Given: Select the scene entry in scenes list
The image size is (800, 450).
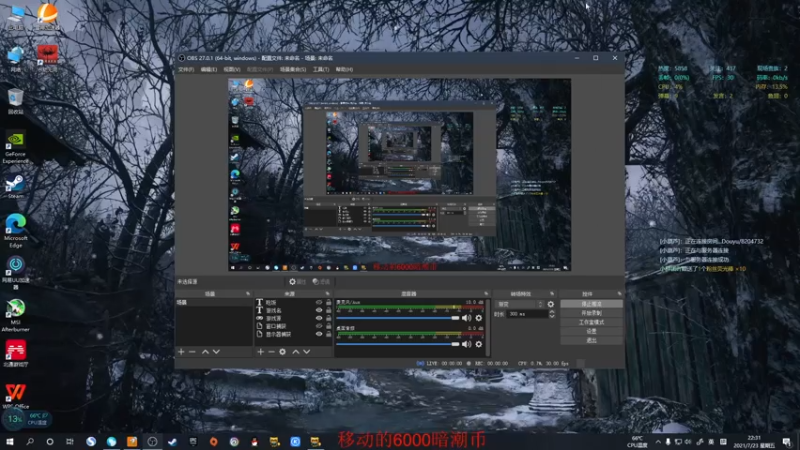Looking at the screenshot, I should click(214, 303).
